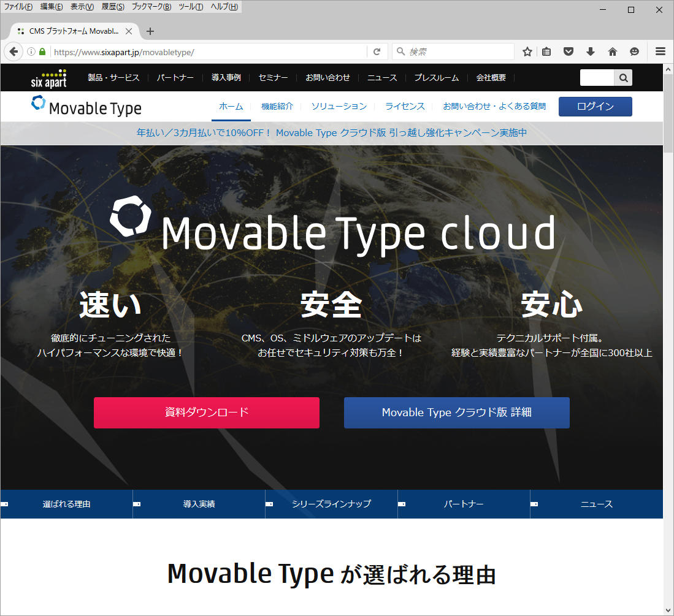Click the Six Apart logo
The height and width of the screenshot is (616, 674).
coord(48,78)
